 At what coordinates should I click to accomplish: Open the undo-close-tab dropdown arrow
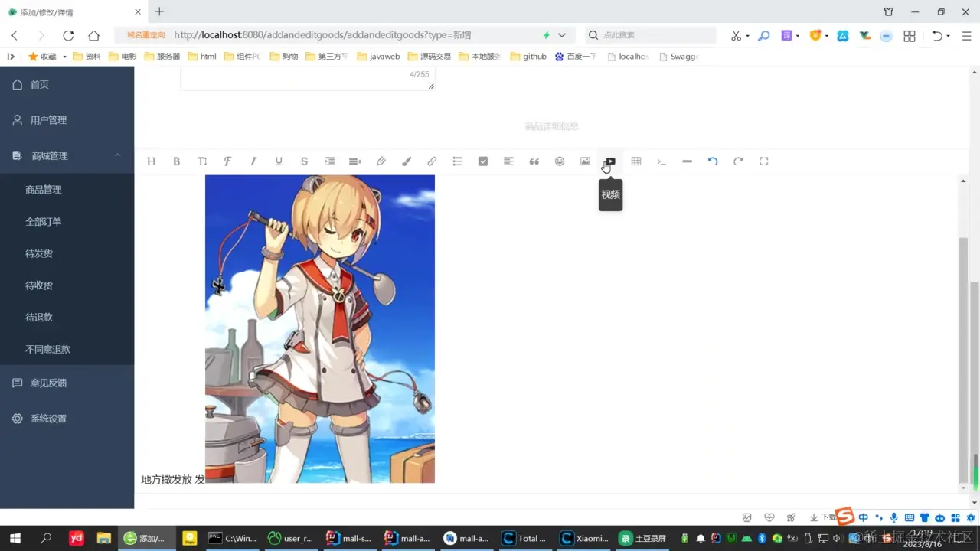click(x=948, y=36)
